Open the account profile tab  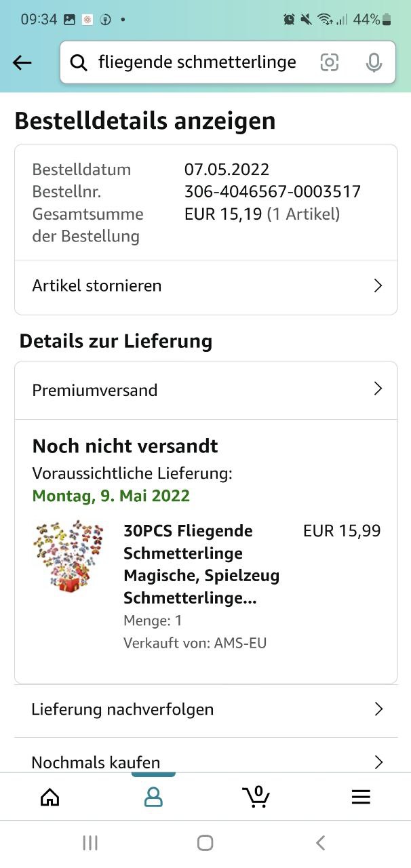(154, 797)
